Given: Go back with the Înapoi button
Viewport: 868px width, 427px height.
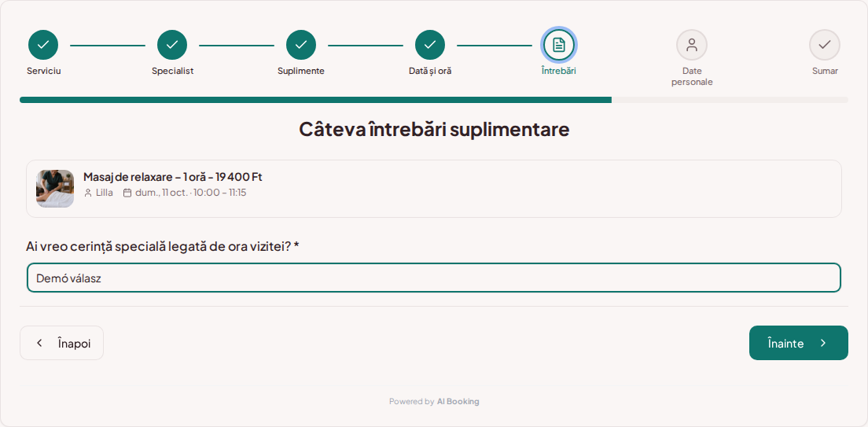Looking at the screenshot, I should (x=61, y=343).
